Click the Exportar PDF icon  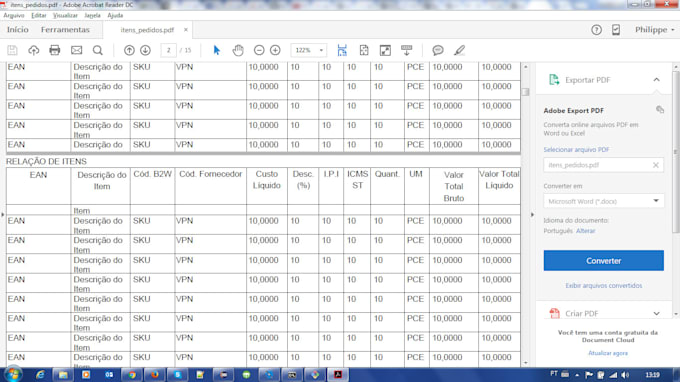click(554, 80)
